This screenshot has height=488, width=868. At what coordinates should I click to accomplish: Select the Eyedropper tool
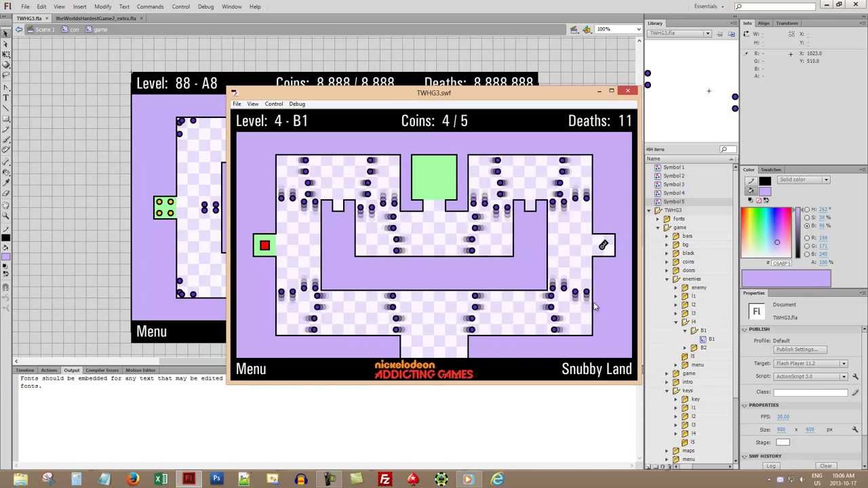pos(6,183)
